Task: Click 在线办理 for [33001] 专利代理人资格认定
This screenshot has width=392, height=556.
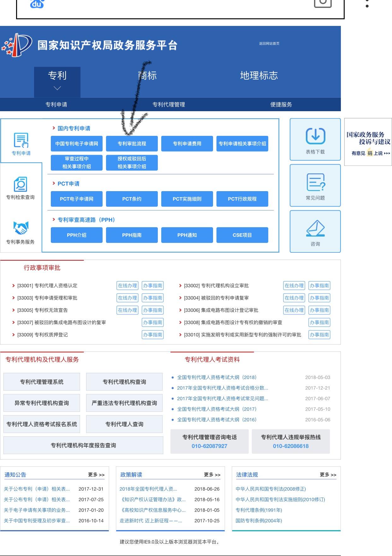Action: click(x=128, y=286)
